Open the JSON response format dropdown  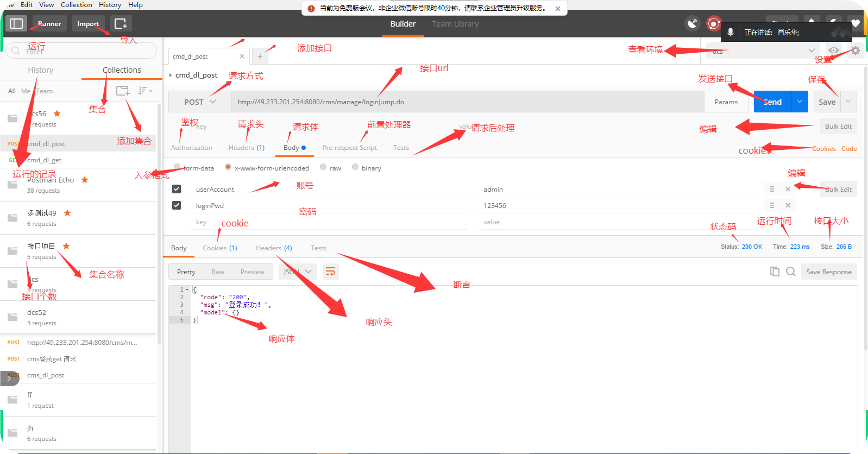[298, 272]
